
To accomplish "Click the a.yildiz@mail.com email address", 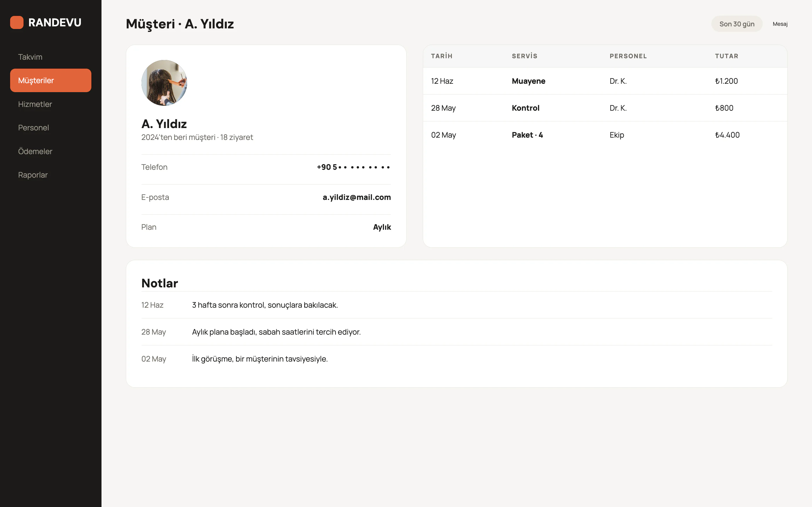I will click(357, 197).
